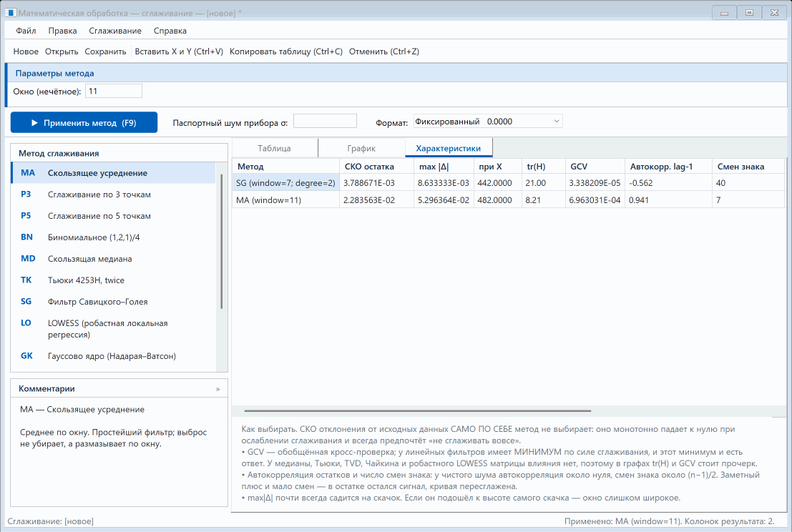The image size is (792, 532).
Task: Click the Новое toolbar button
Action: click(26, 51)
